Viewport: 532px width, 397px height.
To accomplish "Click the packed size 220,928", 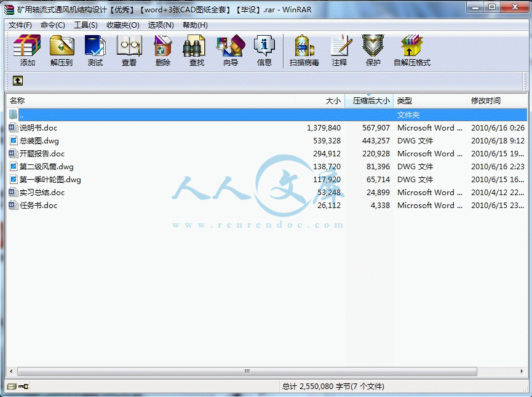I will pyautogui.click(x=376, y=153).
